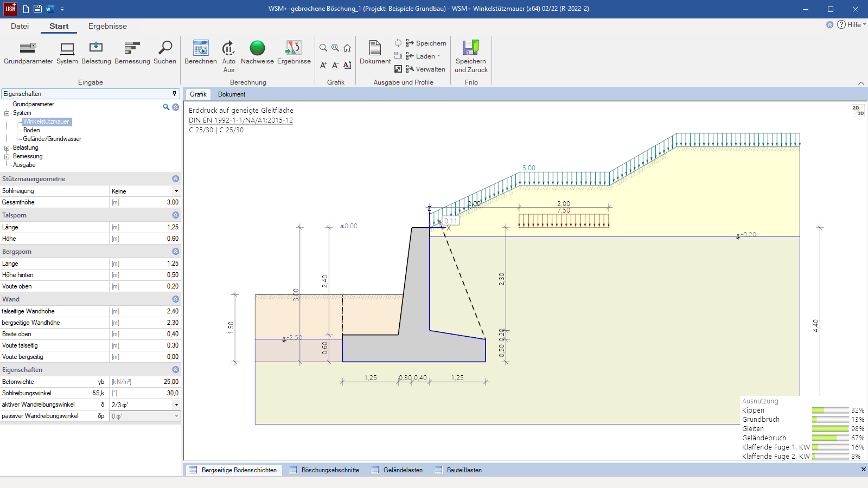Click Speichern und Zurück

point(471,56)
